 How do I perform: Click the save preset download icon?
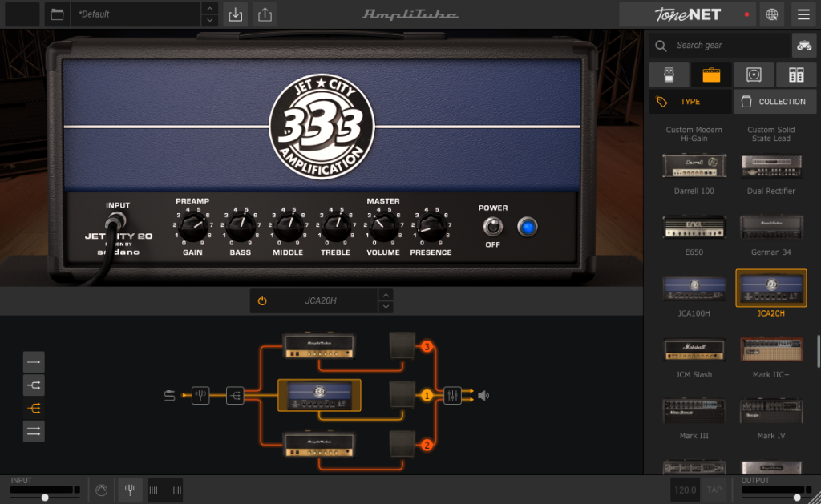[x=236, y=14]
